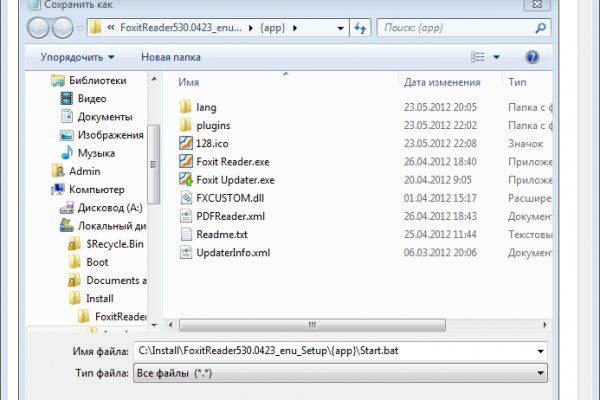
Task: Select the Readme.txt file icon
Action: [x=186, y=233]
